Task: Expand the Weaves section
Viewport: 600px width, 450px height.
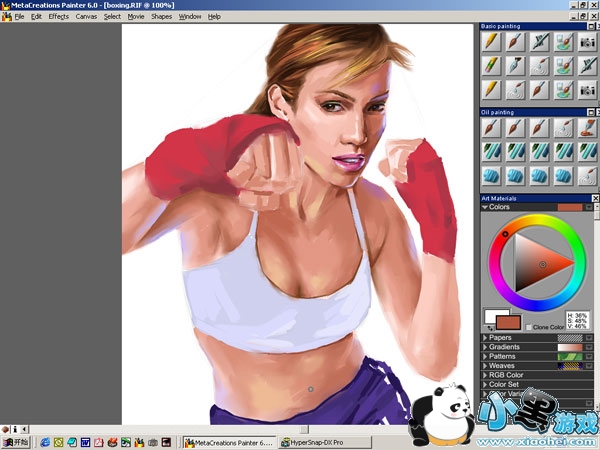Action: [485, 365]
